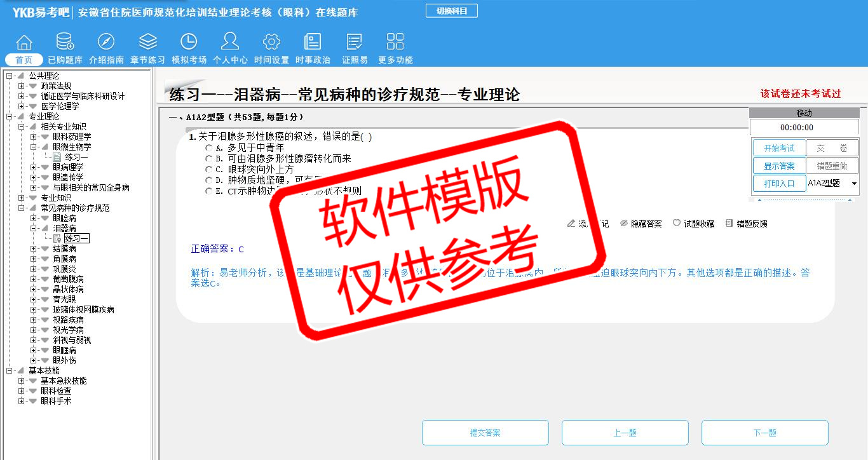Viewport: 868px width, 460px height.
Task: Choose answer option C 眼球突向外上方
Action: 208,169
